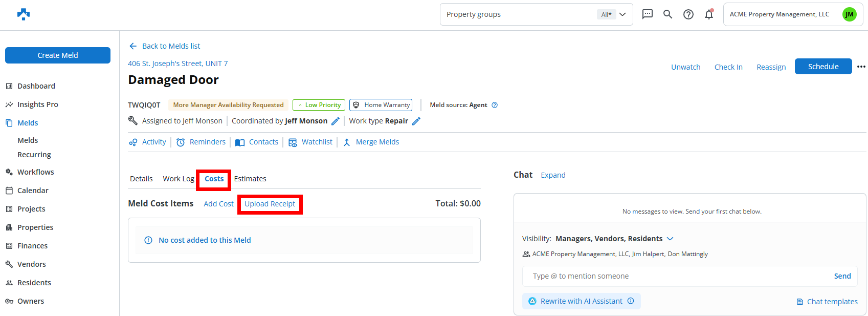Switch to the Estimates tab

click(x=250, y=179)
